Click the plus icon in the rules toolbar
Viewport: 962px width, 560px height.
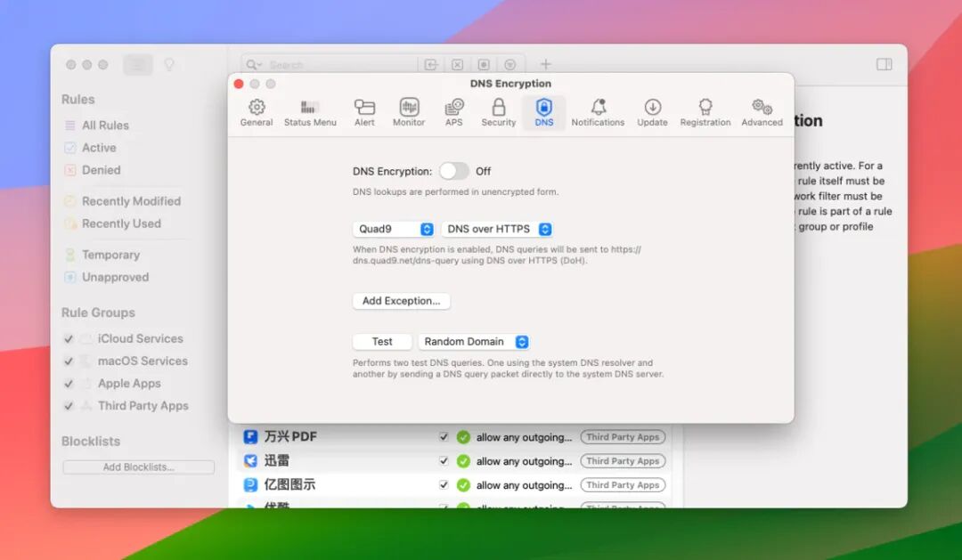click(x=545, y=64)
